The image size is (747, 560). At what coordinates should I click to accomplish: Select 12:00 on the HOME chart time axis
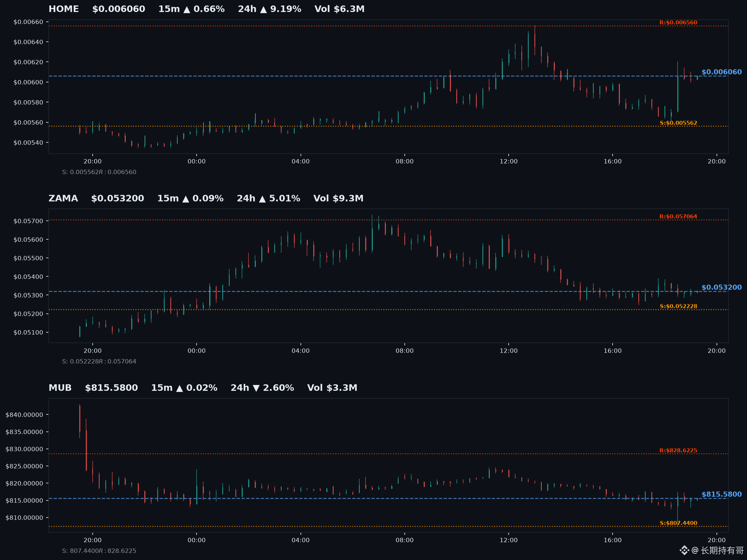pos(509,161)
